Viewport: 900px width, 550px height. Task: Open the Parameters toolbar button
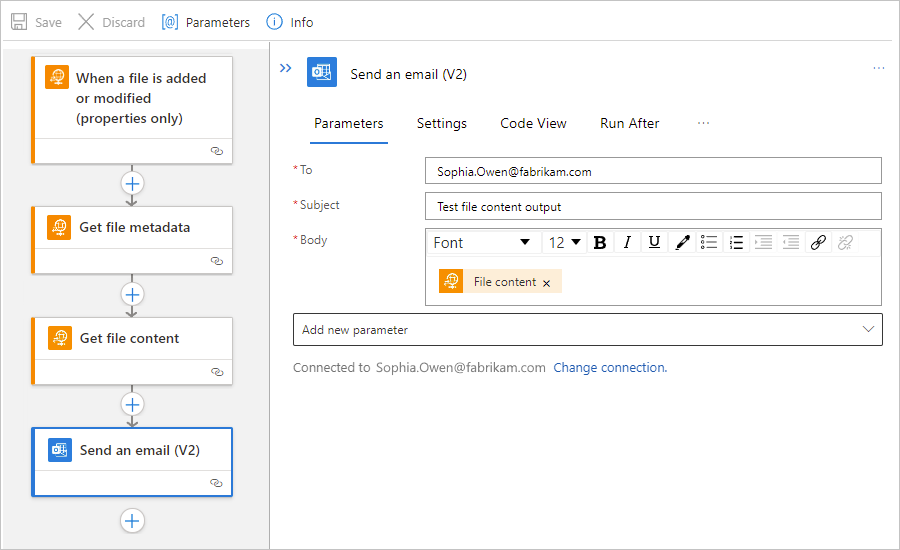pyautogui.click(x=205, y=22)
